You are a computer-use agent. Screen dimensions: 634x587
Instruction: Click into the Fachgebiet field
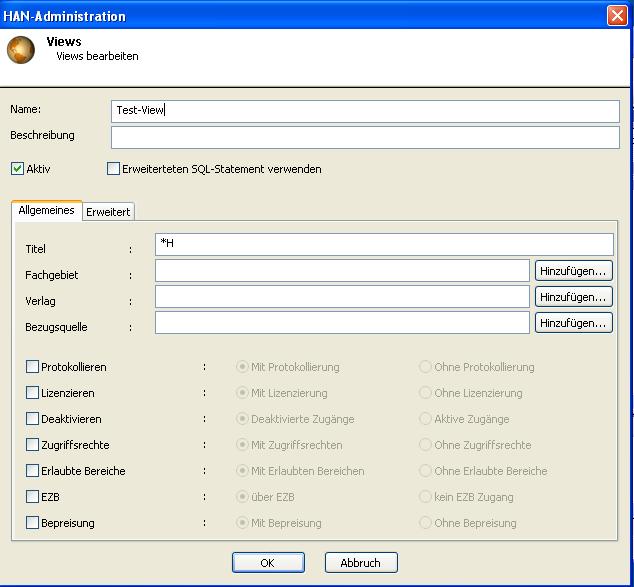pos(342,270)
